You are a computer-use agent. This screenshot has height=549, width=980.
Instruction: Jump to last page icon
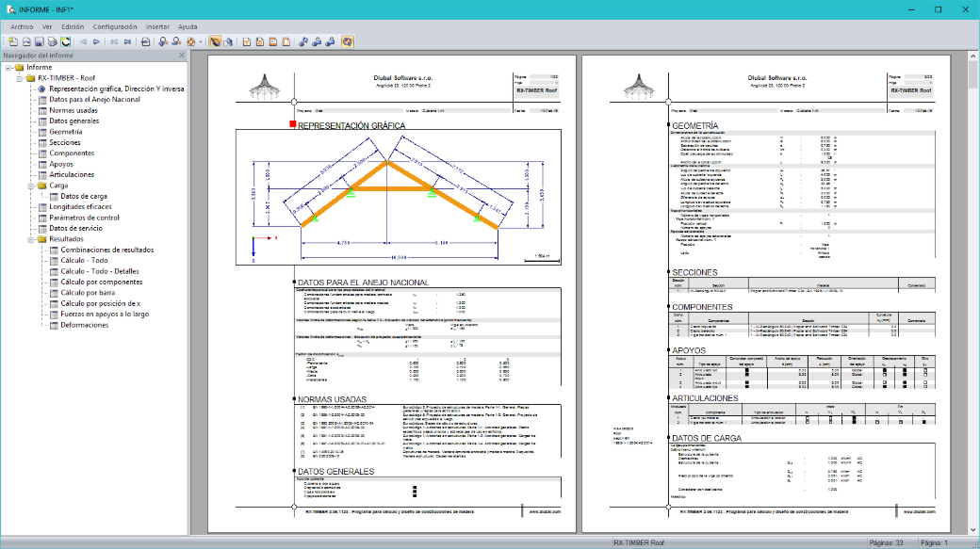coord(127,41)
